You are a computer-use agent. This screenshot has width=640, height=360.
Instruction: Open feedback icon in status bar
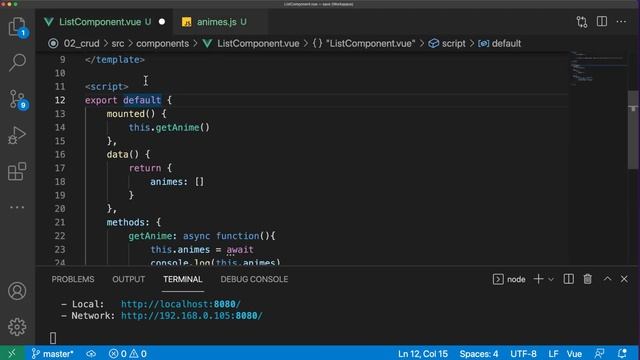(x=600, y=353)
